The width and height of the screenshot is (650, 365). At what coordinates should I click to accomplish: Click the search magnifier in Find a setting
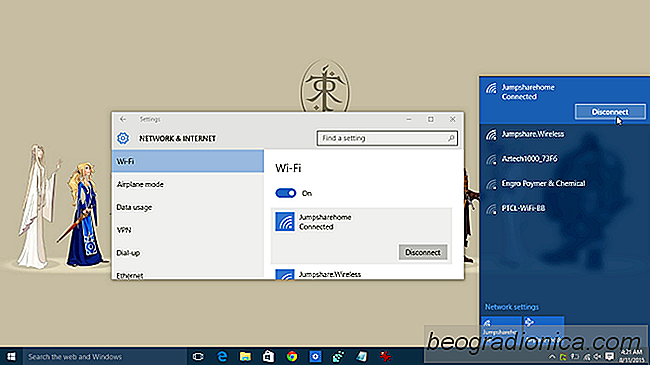coord(451,138)
